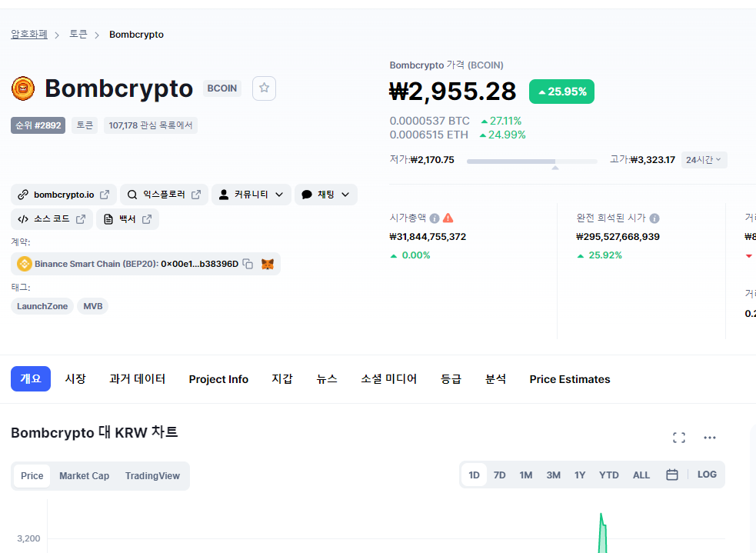Click the ₩2,955.28 price value

tap(453, 92)
